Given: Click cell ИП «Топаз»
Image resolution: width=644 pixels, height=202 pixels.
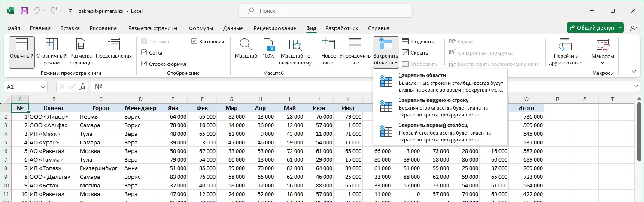Looking at the screenshot, I should pyautogui.click(x=53, y=168).
